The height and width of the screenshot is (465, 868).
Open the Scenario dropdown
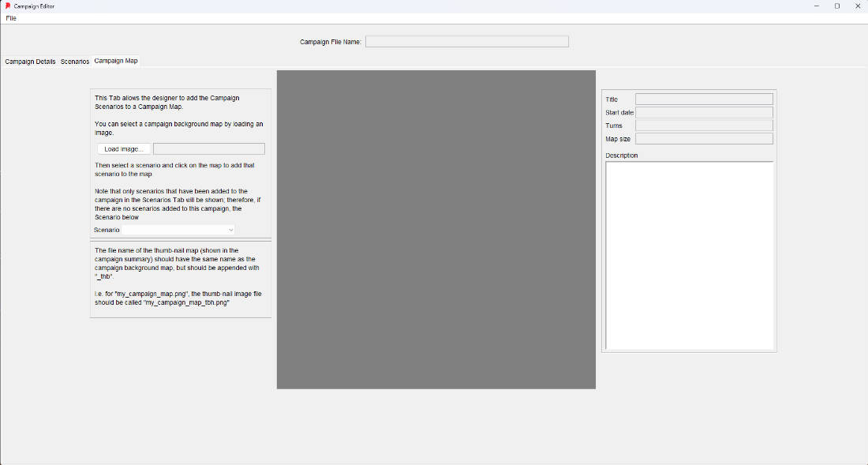[178, 230]
